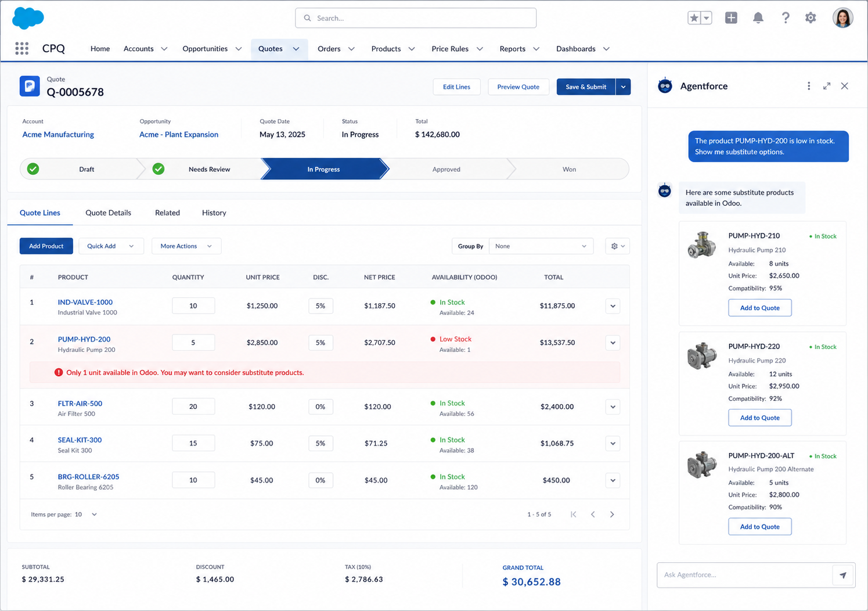Open the Agentforce panel options menu

[809, 86]
